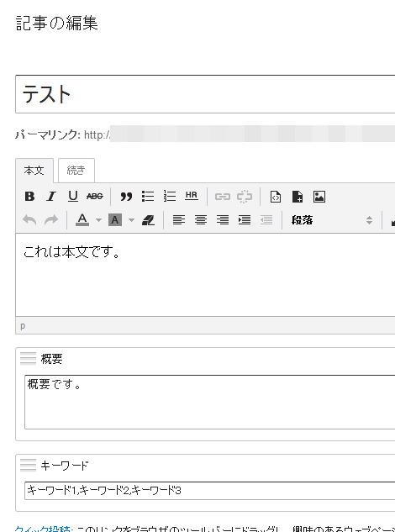
Task: Open the HTML source code editor
Action: pos(276,197)
